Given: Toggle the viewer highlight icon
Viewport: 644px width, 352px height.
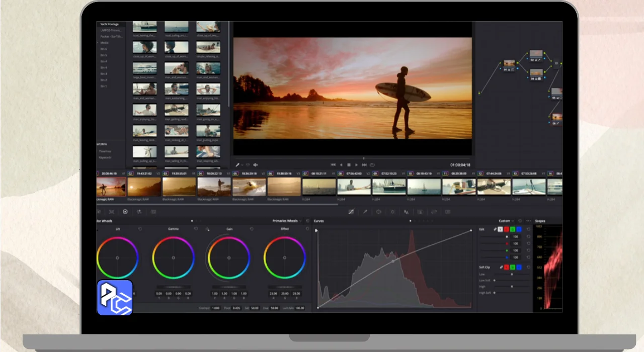Looking at the screenshot, I should 248,164.
